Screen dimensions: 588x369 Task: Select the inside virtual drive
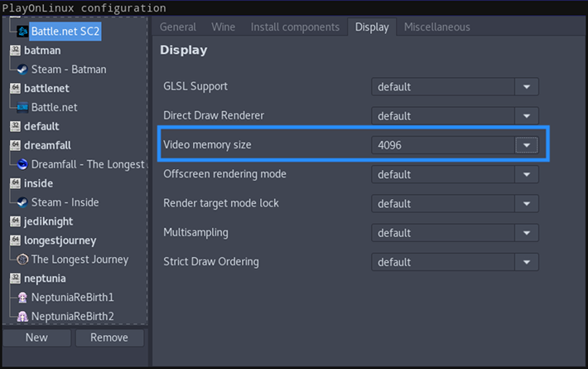click(x=38, y=183)
